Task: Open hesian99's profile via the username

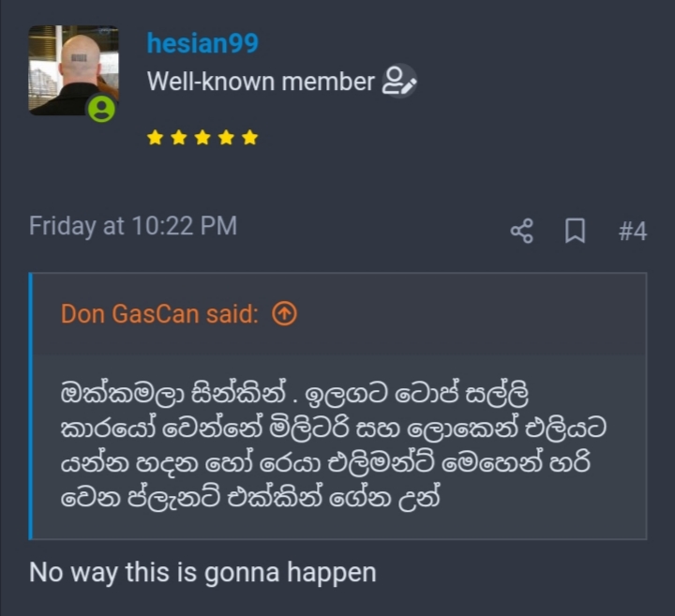Action: pos(202,43)
